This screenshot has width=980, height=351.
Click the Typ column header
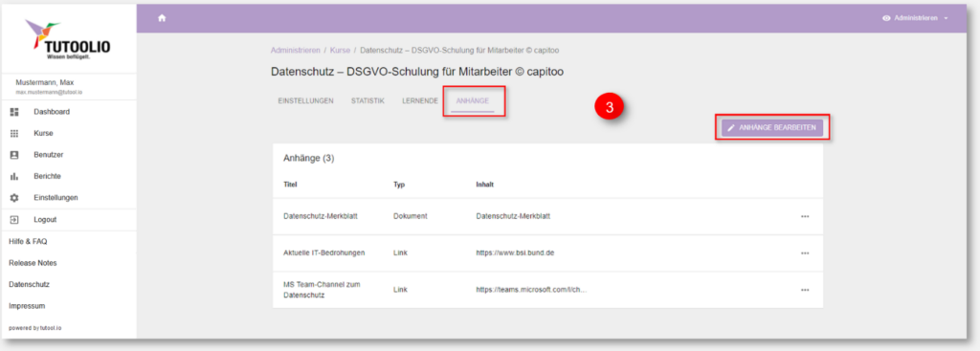pyautogui.click(x=399, y=185)
